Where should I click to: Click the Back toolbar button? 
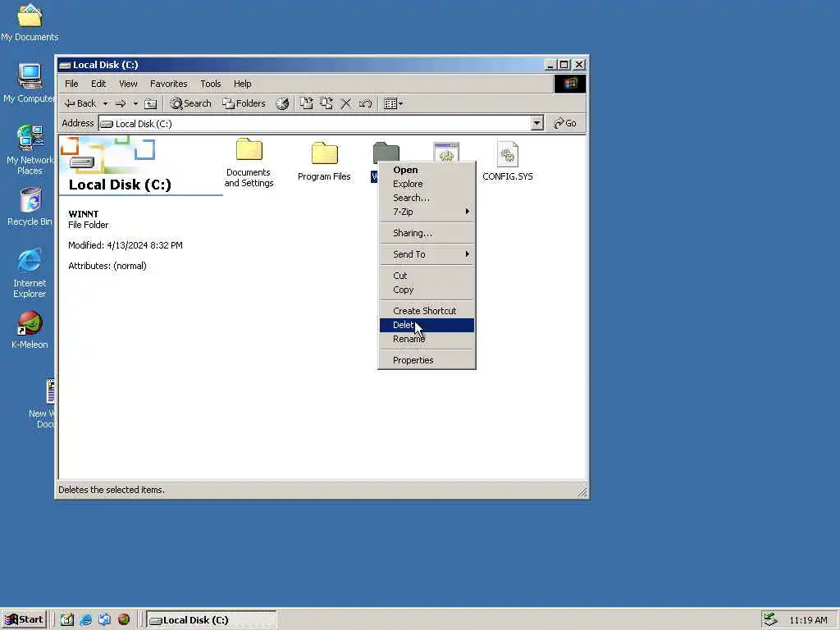point(80,103)
